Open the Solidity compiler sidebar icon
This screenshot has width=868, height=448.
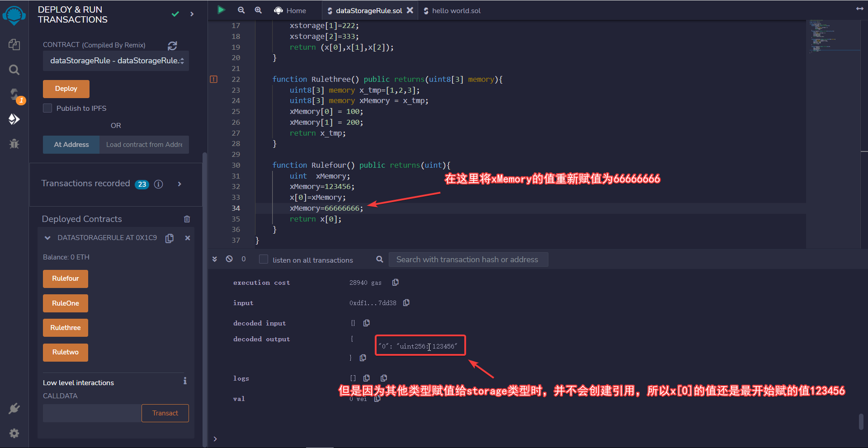(x=14, y=94)
